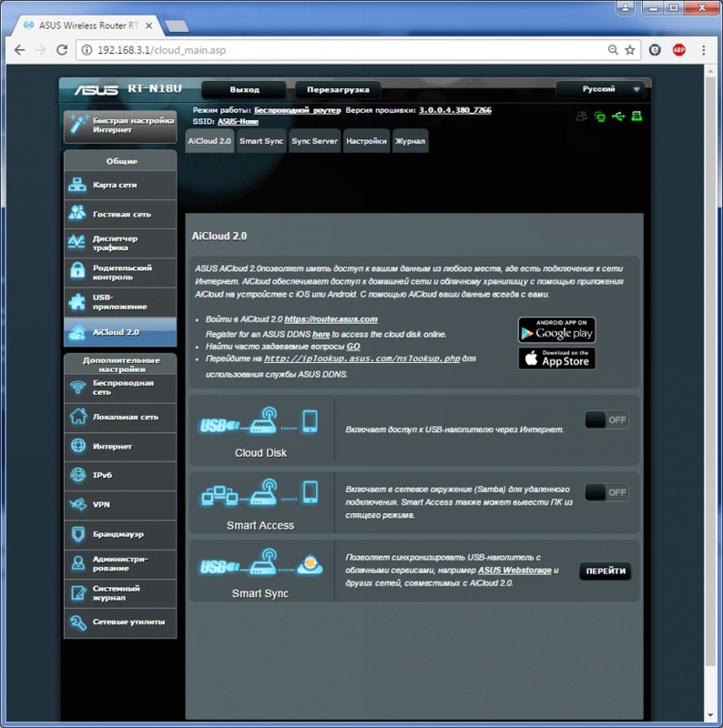The width and height of the screenshot is (723, 728).
Task: Open the Русский language dropdown
Action: coord(600,89)
